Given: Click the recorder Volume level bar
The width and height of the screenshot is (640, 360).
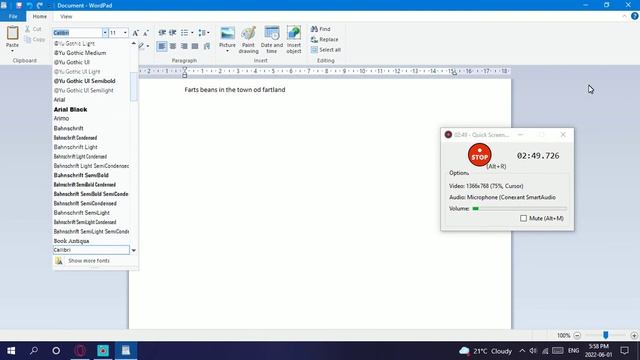Looking at the screenshot, I should click(x=519, y=209).
